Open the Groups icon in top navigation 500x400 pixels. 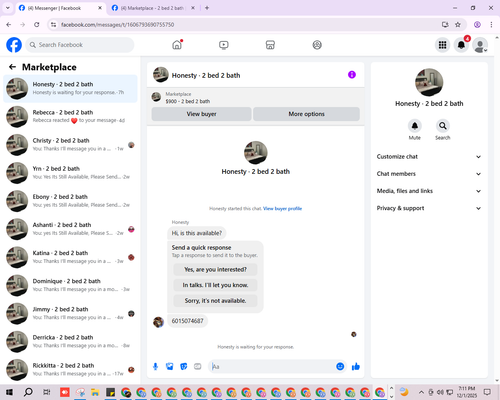[317, 45]
